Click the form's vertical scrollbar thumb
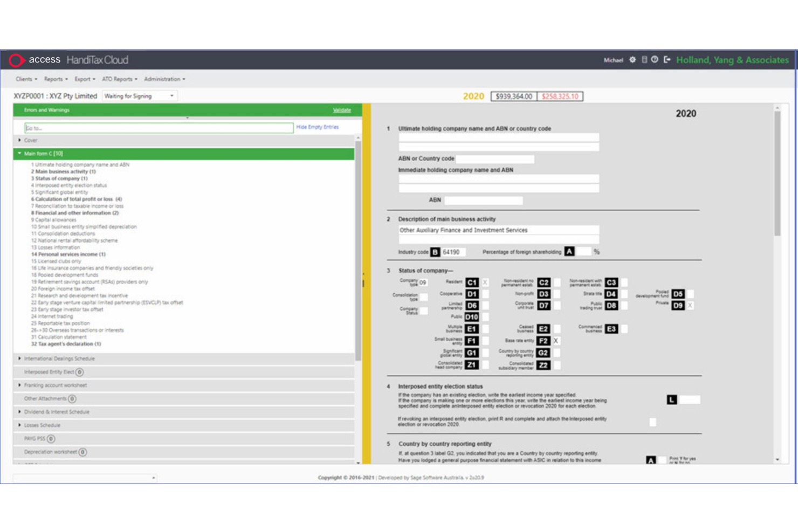 pyautogui.click(x=777, y=174)
